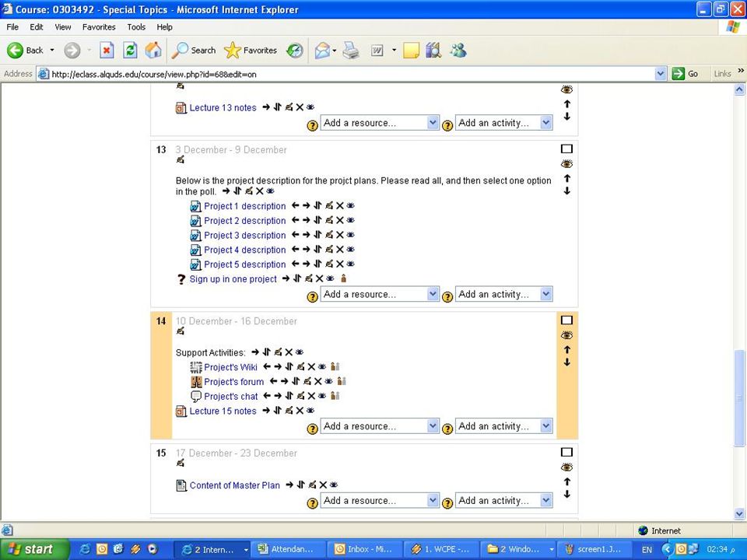Open help for week 14 Add an activity
Screen dimensions: 747x560
447,429
